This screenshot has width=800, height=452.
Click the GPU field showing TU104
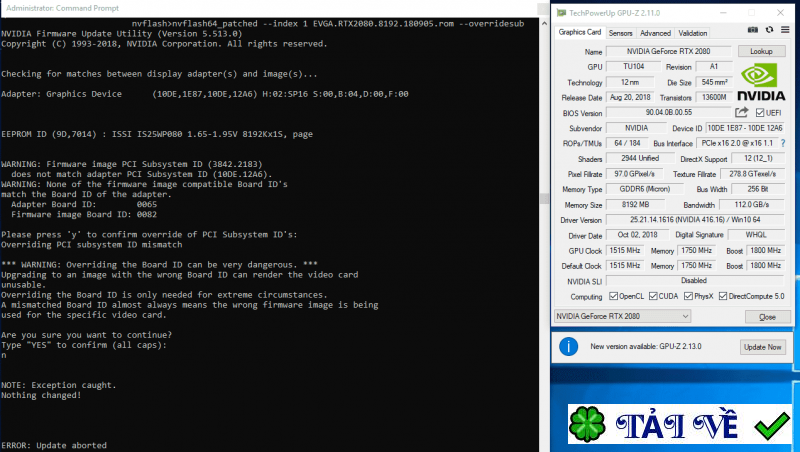[x=633, y=67]
